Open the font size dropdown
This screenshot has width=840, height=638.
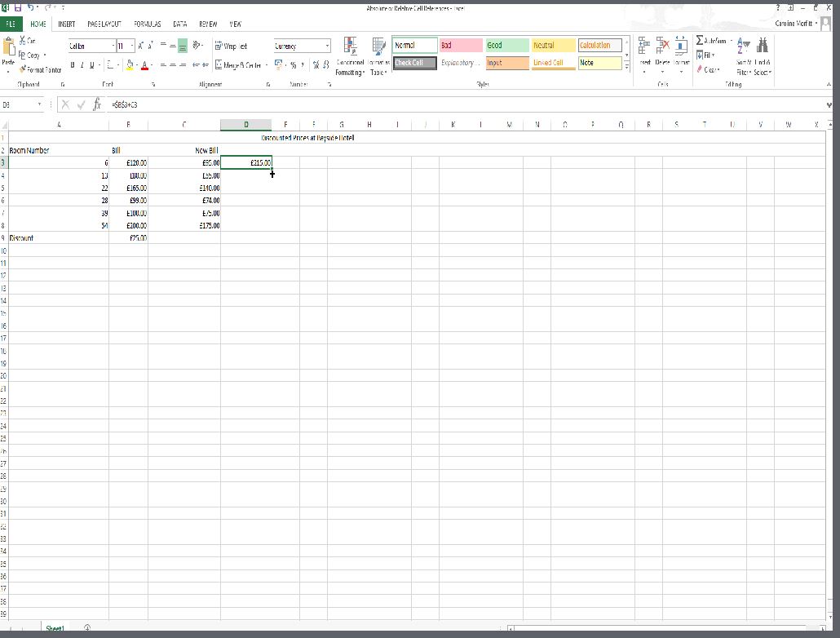coord(132,47)
